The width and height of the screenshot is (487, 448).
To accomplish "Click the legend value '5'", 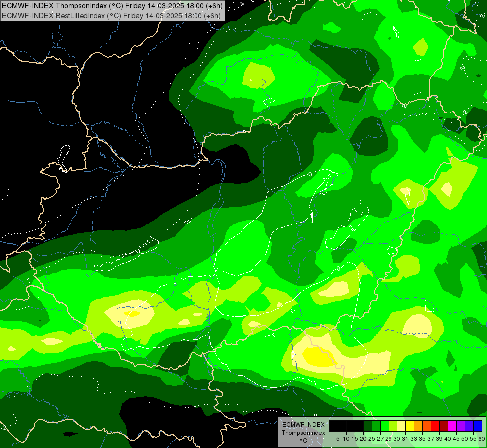I will pos(338,439).
